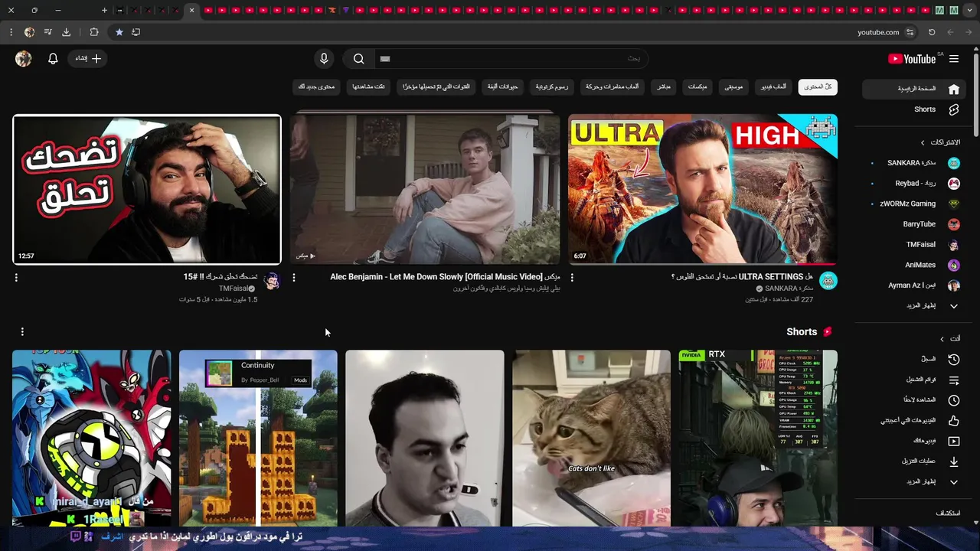Open the notifications bell
This screenshot has width=980, height=551.
tap(53, 59)
